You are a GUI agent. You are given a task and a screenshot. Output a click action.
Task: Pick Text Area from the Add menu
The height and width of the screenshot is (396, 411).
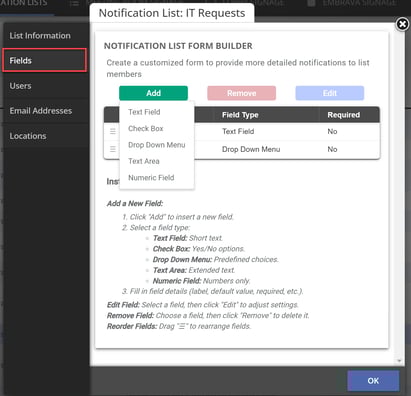click(x=144, y=161)
